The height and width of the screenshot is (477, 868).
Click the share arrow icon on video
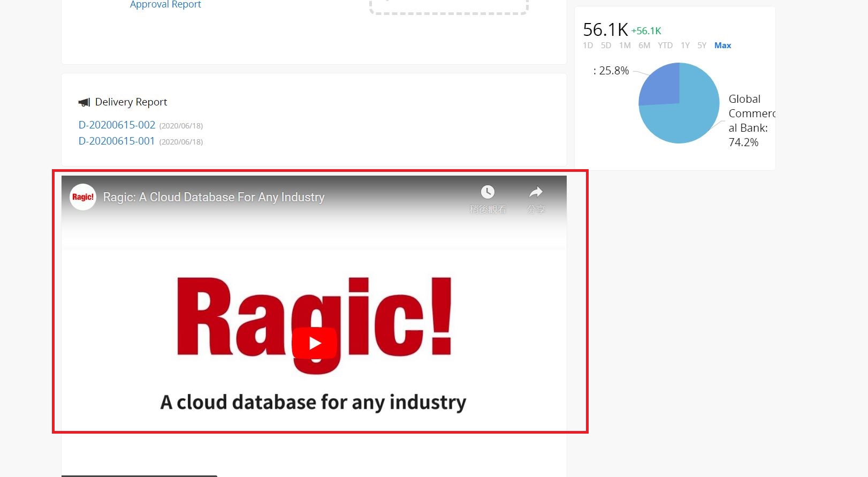536,192
